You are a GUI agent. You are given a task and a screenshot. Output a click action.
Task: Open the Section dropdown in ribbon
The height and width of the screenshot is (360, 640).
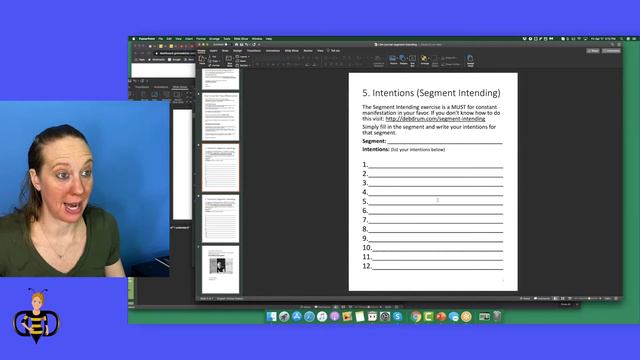tap(243, 65)
